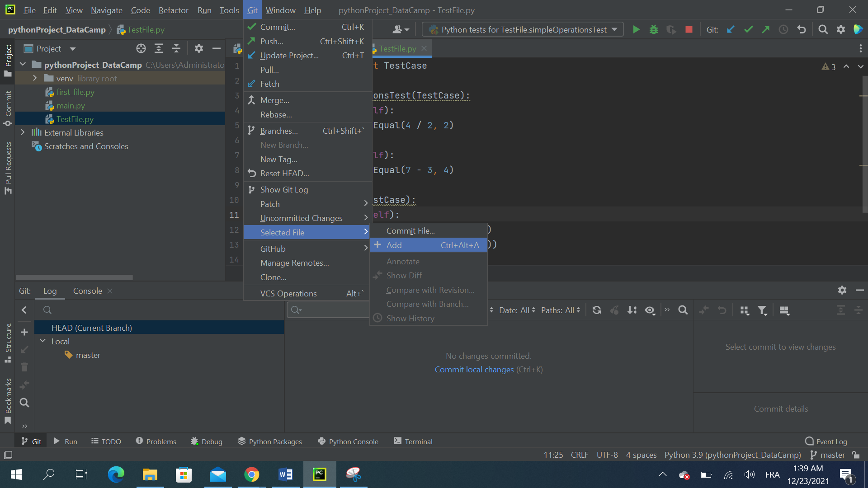The image size is (868, 488).
Task: Open editor tab options menu (three dots)
Action: 860,48
